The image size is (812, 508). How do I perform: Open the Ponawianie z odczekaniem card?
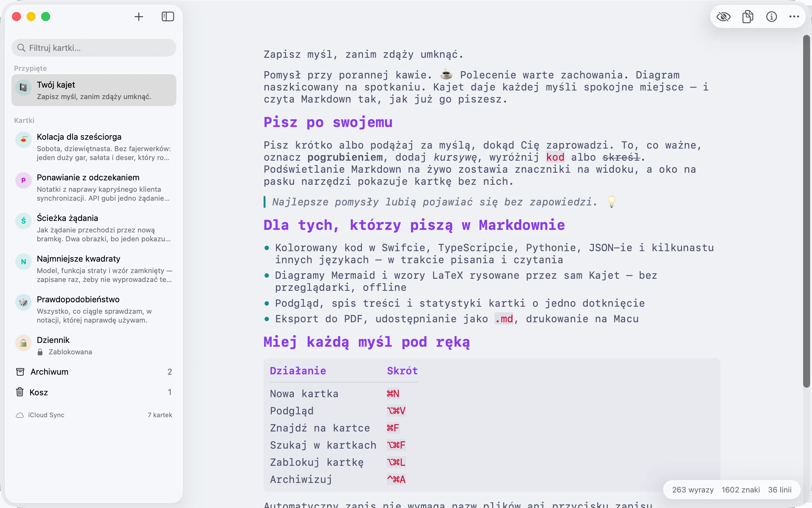click(x=94, y=187)
